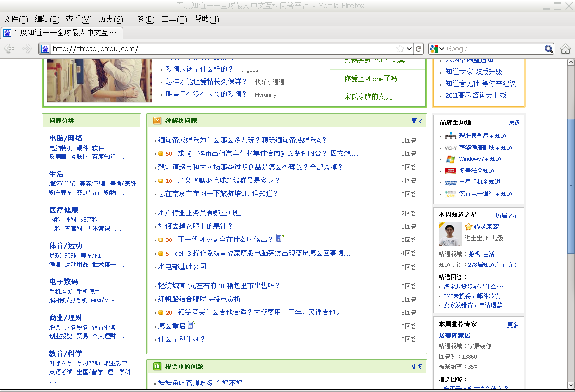Viewport: 575px width, 392px height.
Task: Focus the address bar showing http://zhidao.baidu.com/
Action: 223,49
